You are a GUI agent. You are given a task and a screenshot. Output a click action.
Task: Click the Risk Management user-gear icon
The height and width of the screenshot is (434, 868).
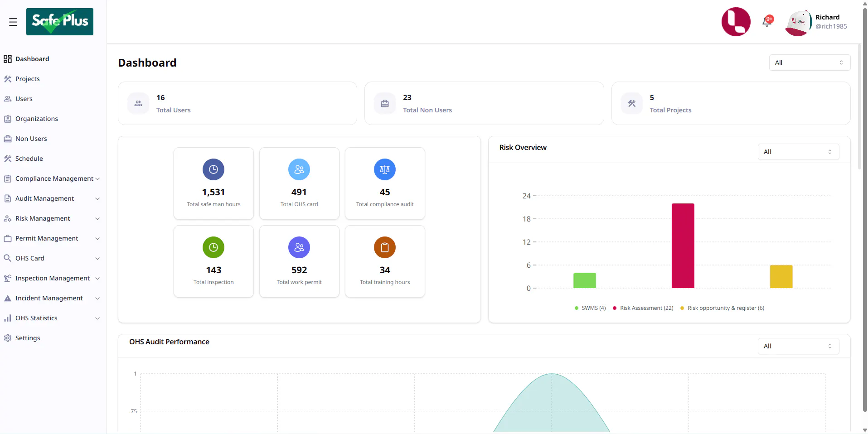coord(8,218)
